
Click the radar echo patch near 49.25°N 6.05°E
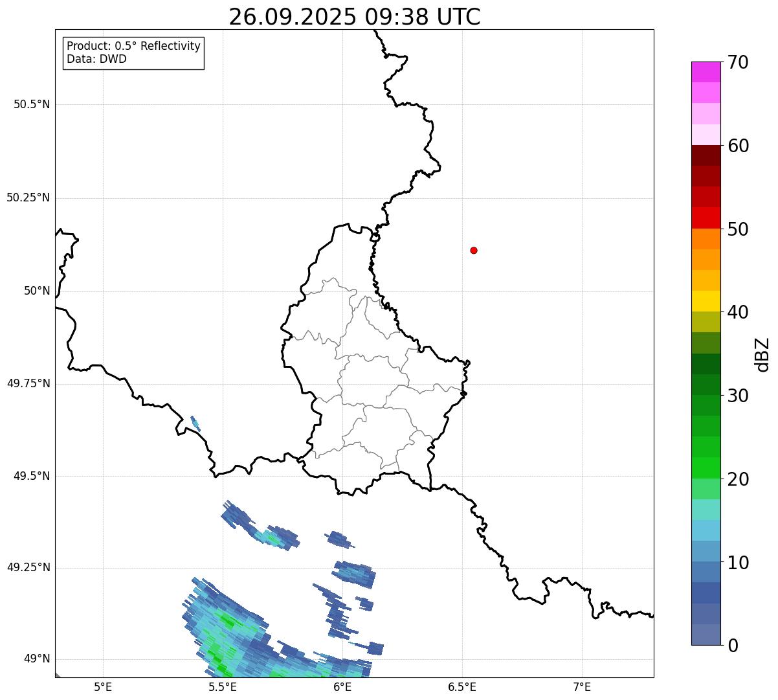pyautogui.click(x=354, y=574)
